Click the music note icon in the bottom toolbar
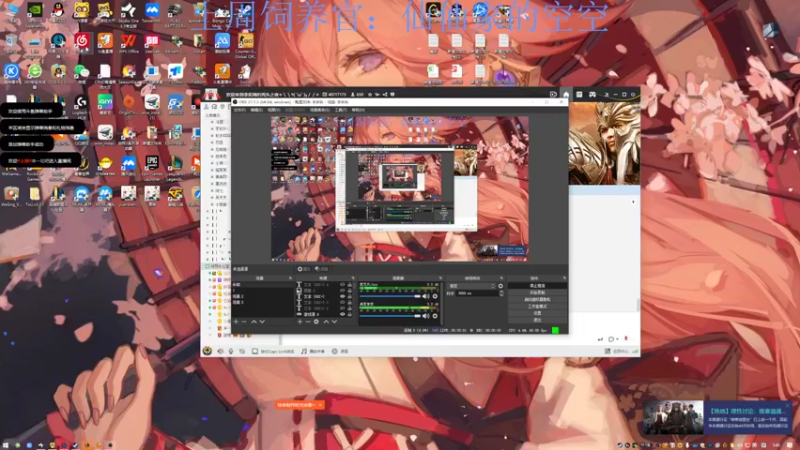The height and width of the screenshot is (450, 800). tap(304, 351)
